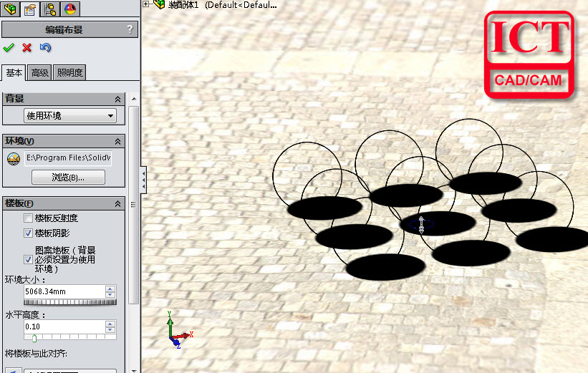This screenshot has width=588, height=373.
Task: Switch to the 高级 tab
Action: (x=40, y=72)
